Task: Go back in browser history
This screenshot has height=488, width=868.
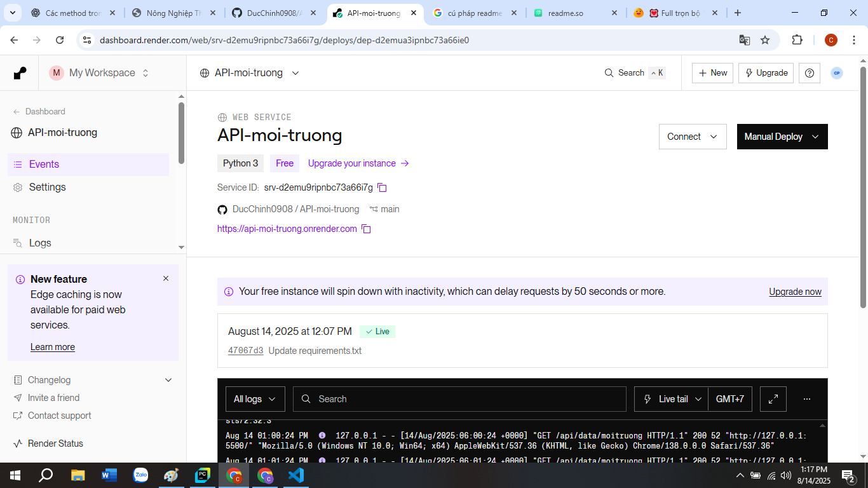Action: coord(14,40)
